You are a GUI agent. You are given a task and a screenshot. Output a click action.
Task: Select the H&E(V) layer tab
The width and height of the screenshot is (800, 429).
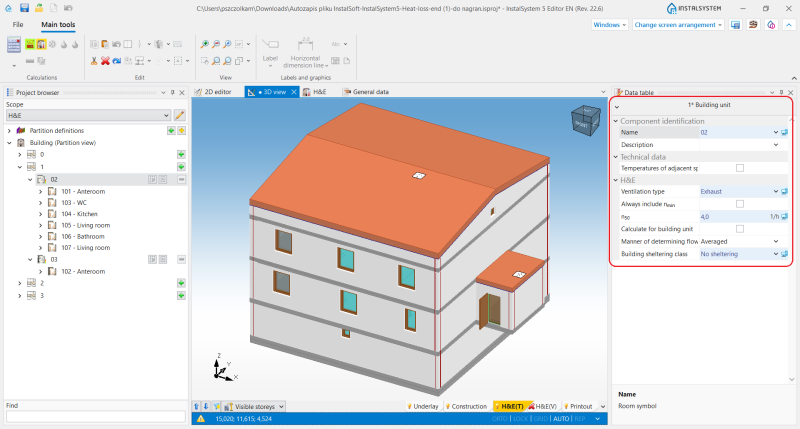tap(543, 407)
